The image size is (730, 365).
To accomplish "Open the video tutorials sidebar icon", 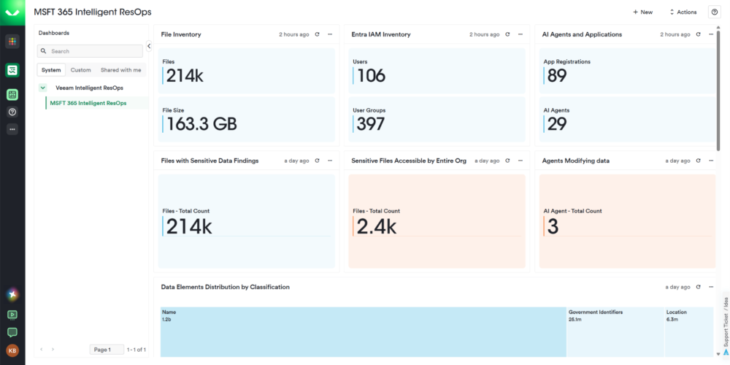I will (x=13, y=314).
